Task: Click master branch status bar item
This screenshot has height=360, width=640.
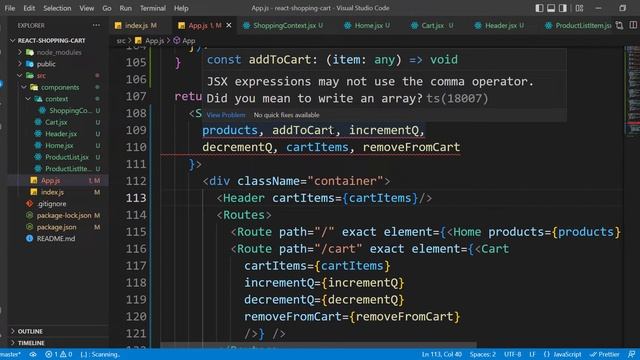Action: (11, 354)
